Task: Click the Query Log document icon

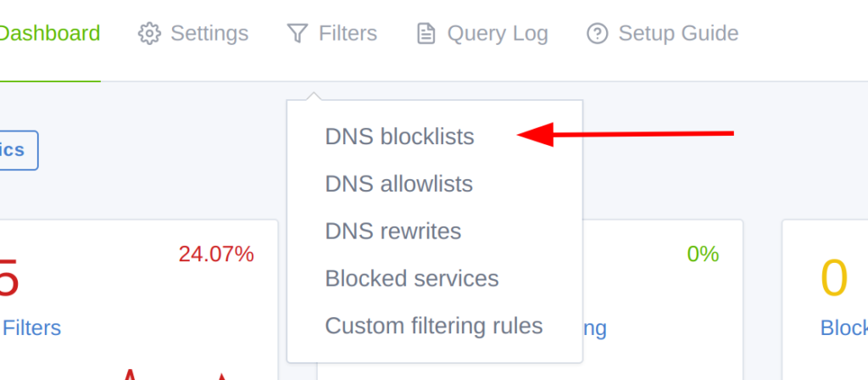Action: pos(426,34)
